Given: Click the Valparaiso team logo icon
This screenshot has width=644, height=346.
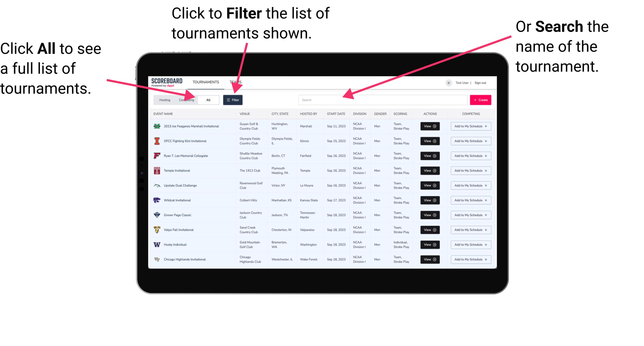Looking at the screenshot, I should (x=157, y=230).
